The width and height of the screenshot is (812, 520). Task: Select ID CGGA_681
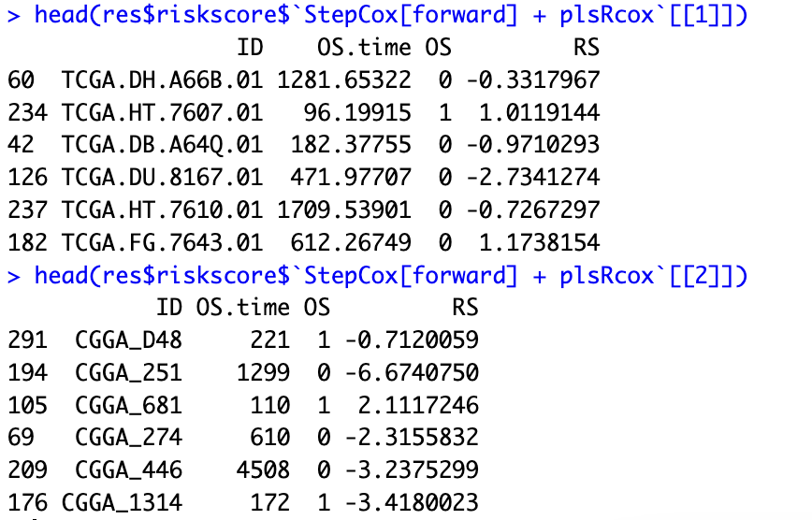128,406
